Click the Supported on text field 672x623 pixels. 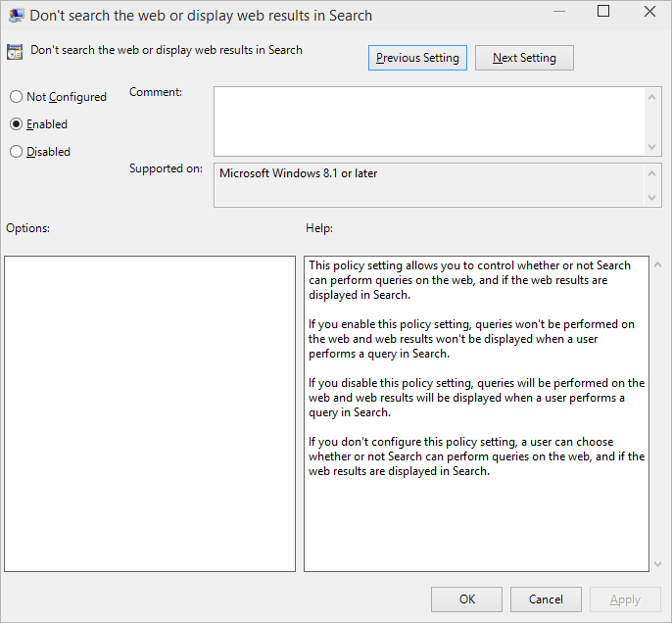coord(429,185)
